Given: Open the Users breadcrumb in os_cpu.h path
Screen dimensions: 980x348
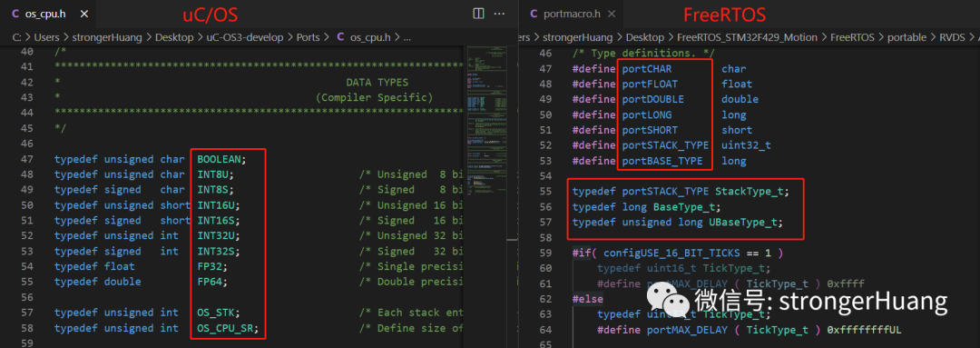Looking at the screenshot, I should click(47, 37).
